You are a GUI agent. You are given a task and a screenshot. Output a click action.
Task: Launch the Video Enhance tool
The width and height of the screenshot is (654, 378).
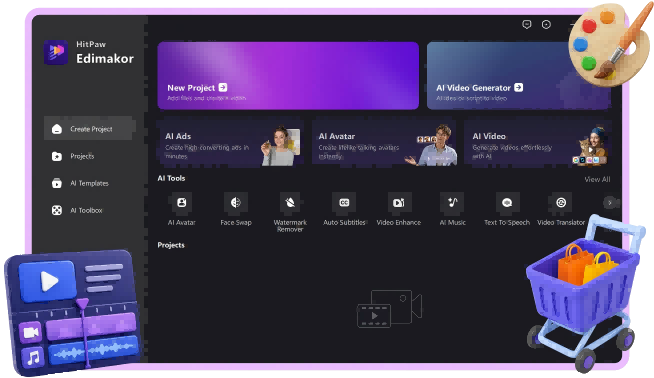click(x=398, y=203)
